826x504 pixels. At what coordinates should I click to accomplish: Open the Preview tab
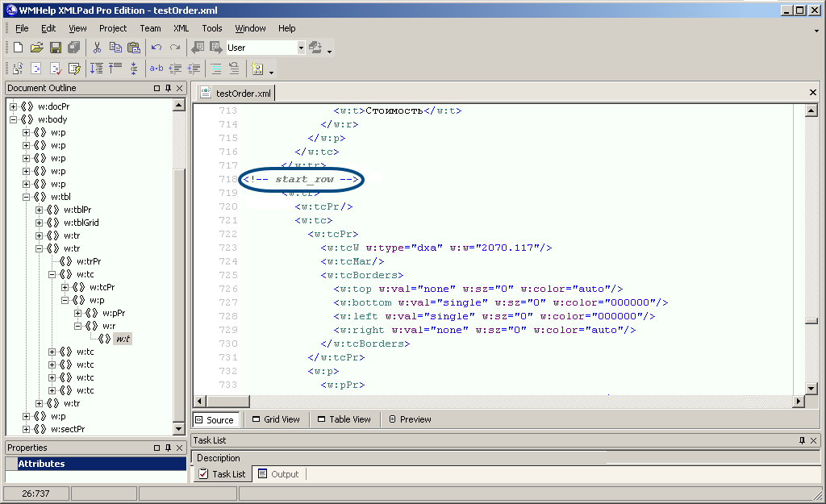pos(410,419)
